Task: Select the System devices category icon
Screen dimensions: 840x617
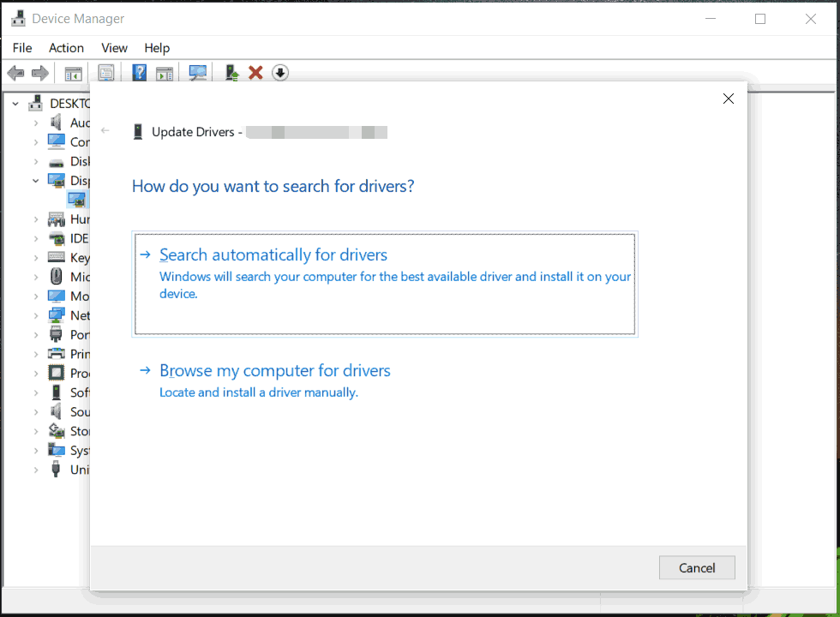Action: (x=57, y=450)
